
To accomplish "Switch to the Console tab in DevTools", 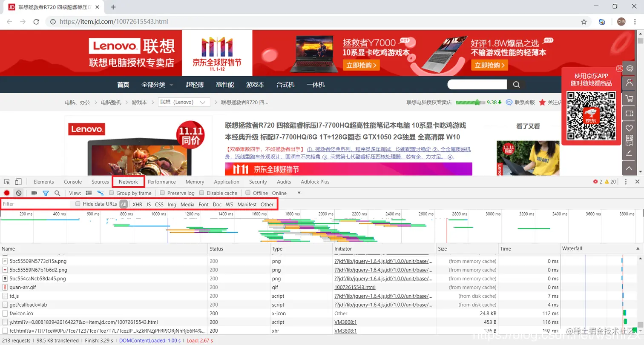I will pos(72,182).
